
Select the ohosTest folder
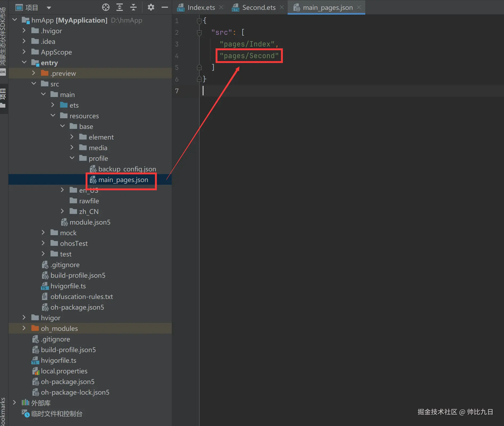(x=74, y=243)
